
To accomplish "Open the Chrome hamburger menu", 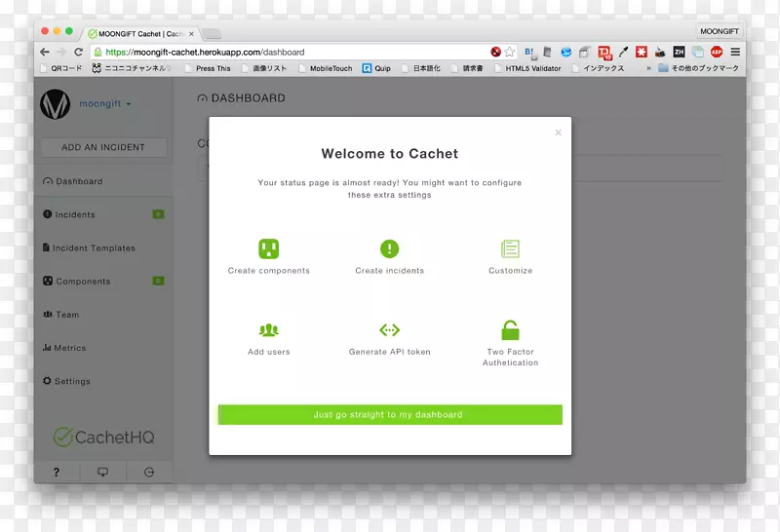I will tap(735, 52).
